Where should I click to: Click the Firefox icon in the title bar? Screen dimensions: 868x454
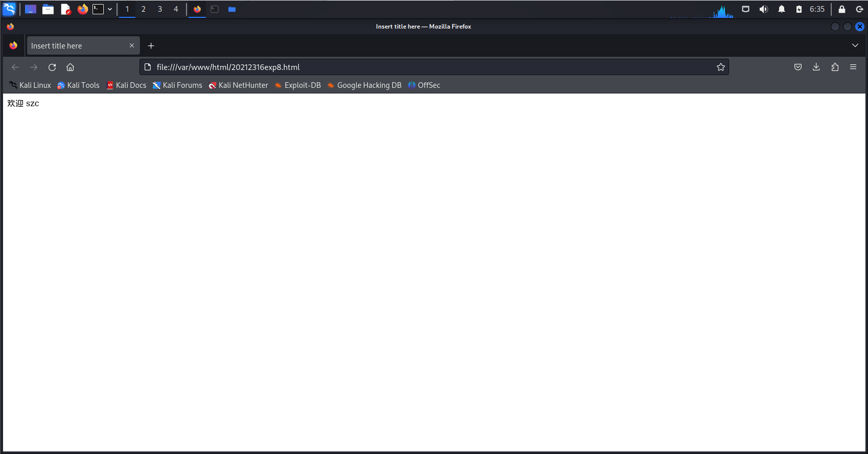tap(10, 27)
